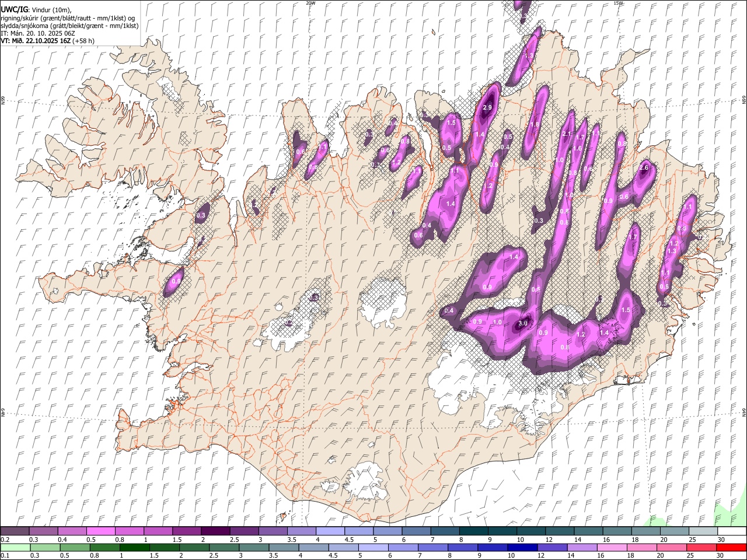This screenshot has height=560, width=747.
Task: Select the purple rain legend swatch for 12–14
Action: (x=551, y=548)
